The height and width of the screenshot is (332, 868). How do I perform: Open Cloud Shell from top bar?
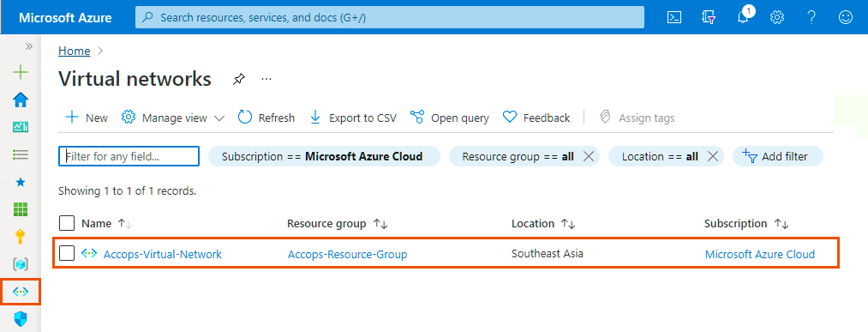pos(673,18)
